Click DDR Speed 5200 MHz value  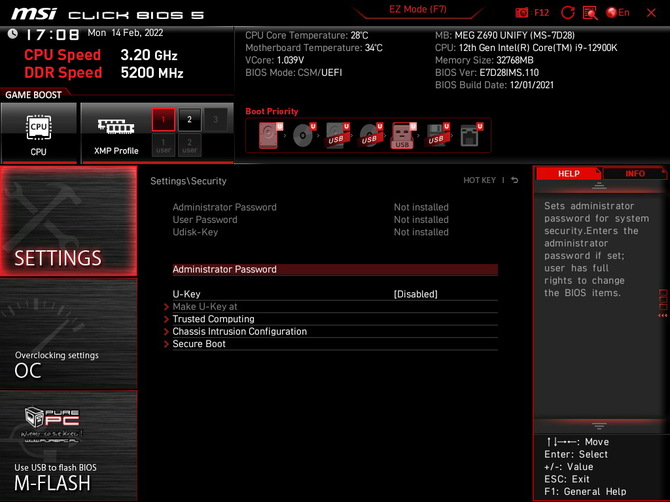[152, 73]
